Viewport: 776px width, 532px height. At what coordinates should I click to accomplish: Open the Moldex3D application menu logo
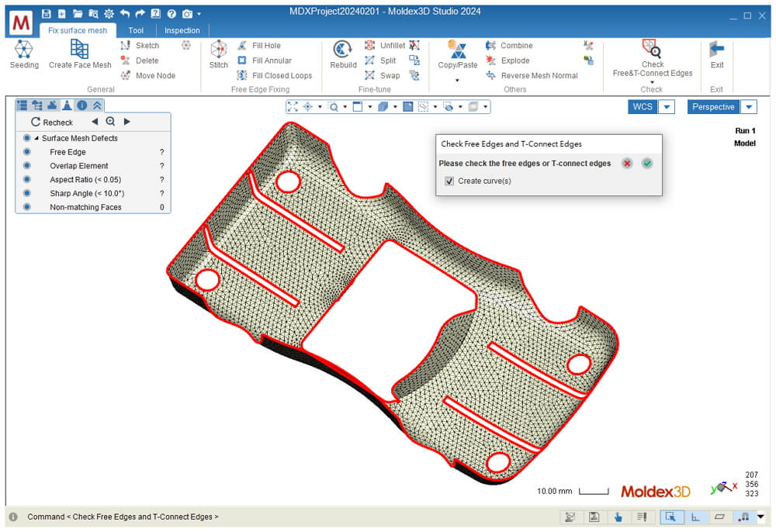(21, 22)
